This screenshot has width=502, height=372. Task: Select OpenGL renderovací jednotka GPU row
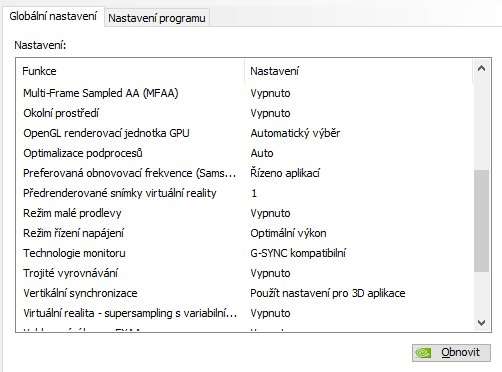coord(244,133)
